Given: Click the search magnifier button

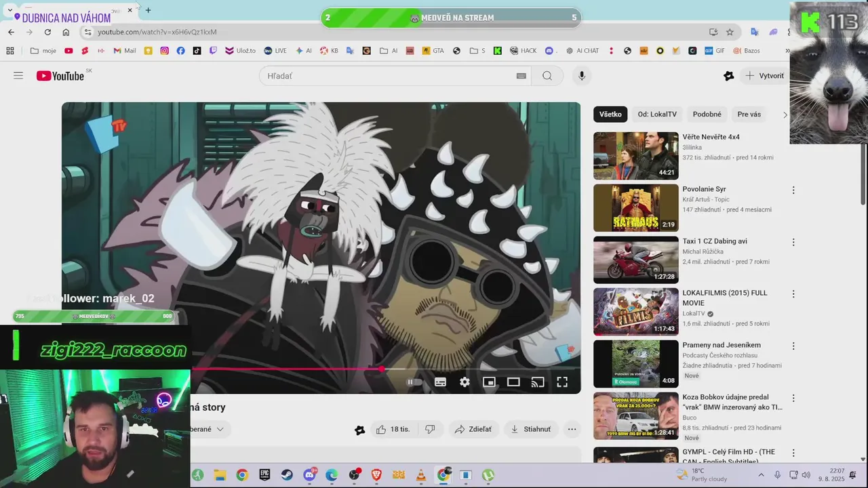Looking at the screenshot, I should click(547, 76).
